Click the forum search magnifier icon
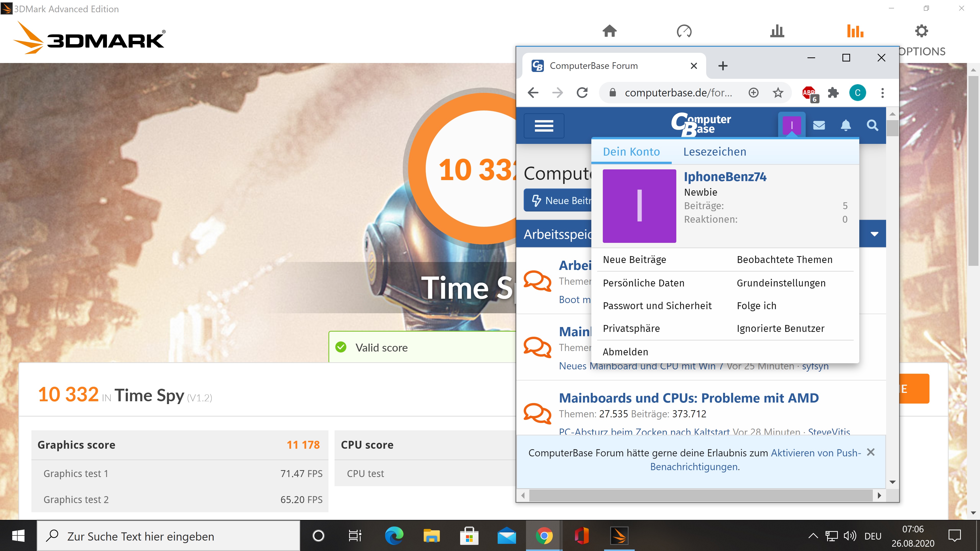Image resolution: width=980 pixels, height=551 pixels. (x=872, y=125)
